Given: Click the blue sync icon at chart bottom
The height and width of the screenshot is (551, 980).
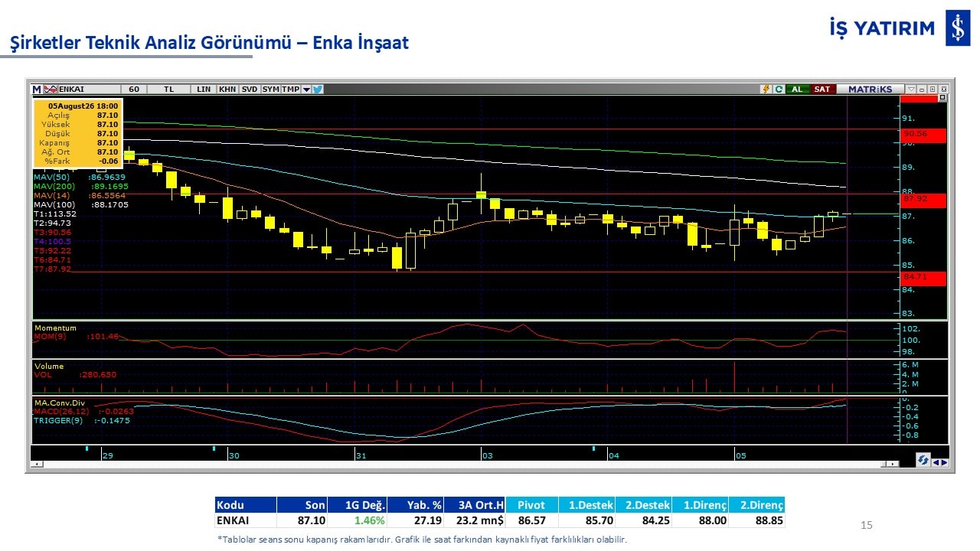Looking at the screenshot, I should 923,461.
